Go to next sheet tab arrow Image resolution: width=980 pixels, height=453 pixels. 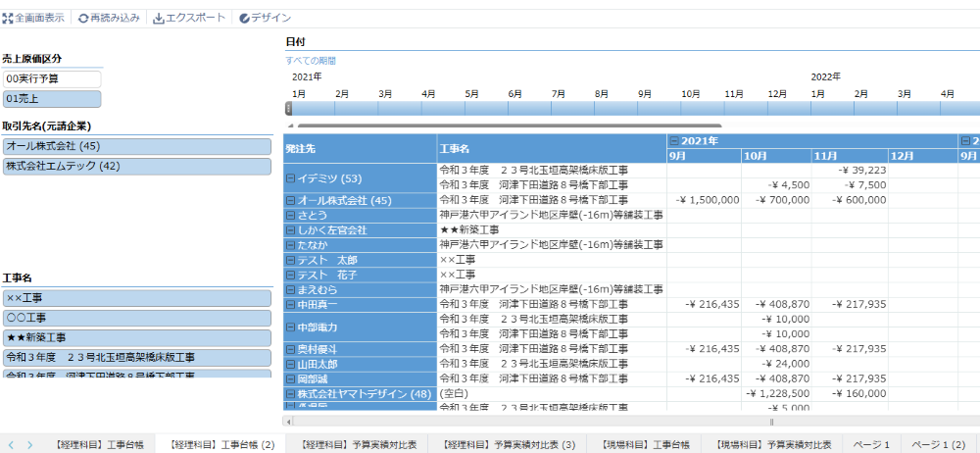pyautogui.click(x=29, y=444)
